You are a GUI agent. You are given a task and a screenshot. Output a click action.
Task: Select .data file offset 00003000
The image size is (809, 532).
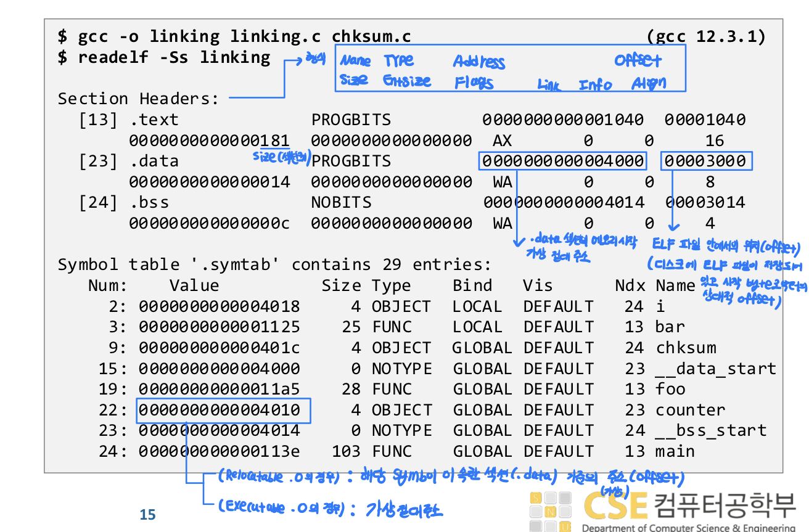click(x=705, y=162)
